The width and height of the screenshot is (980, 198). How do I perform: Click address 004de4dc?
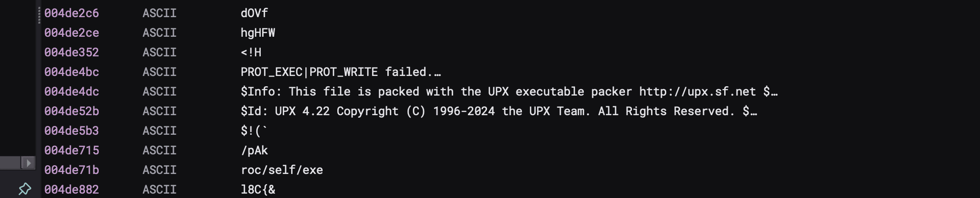tap(72, 92)
